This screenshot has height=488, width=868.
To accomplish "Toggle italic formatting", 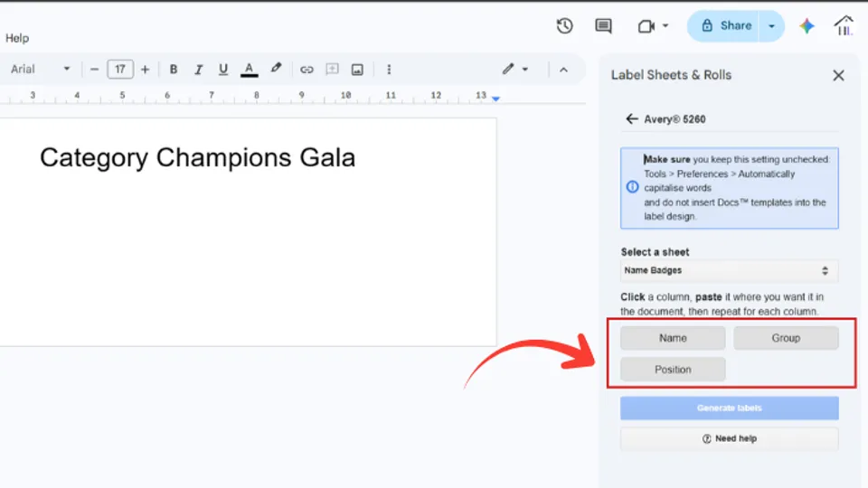I will (198, 70).
